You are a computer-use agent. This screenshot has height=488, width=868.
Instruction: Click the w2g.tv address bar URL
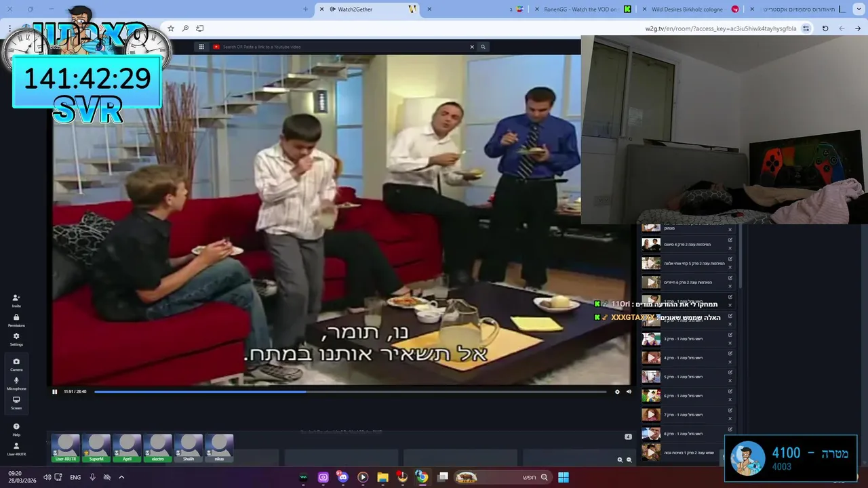(x=721, y=28)
